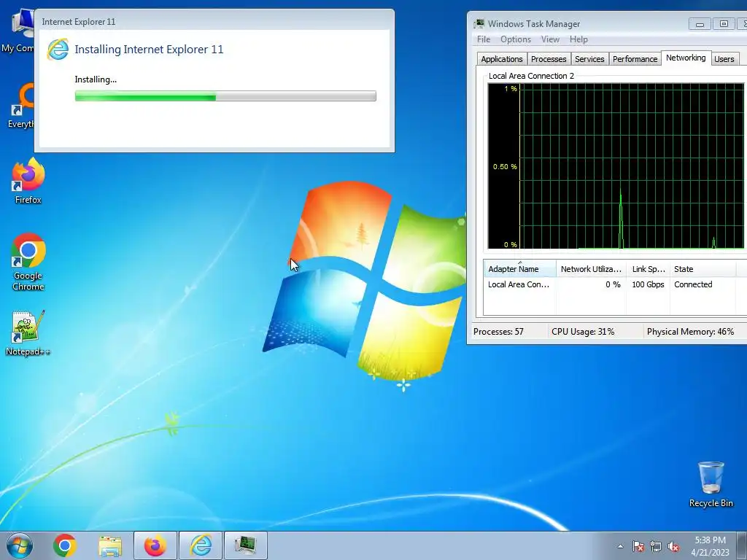Open the View menu in Task Manager
Image resolution: width=747 pixels, height=560 pixels.
(550, 39)
